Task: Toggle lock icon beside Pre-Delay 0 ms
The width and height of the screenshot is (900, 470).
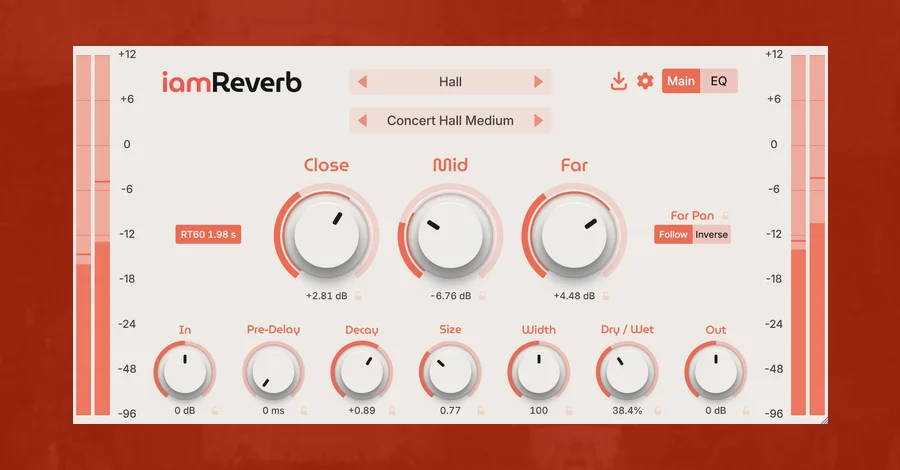Action: point(304,410)
